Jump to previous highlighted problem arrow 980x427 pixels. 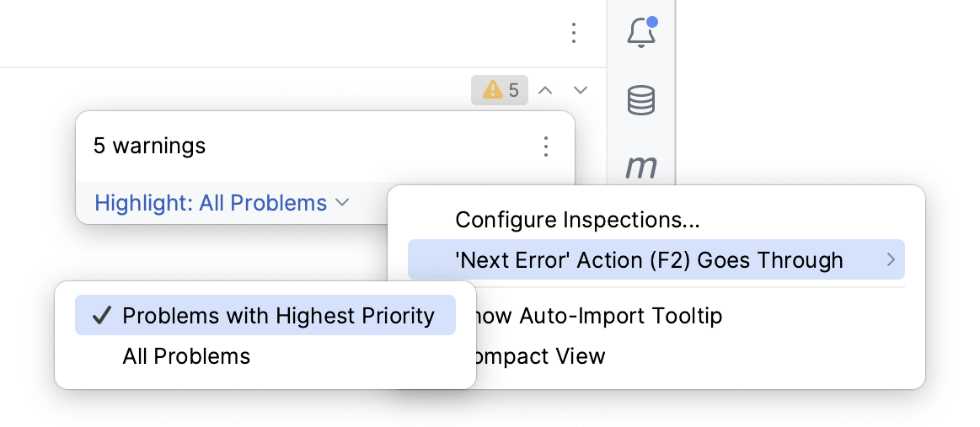click(545, 90)
